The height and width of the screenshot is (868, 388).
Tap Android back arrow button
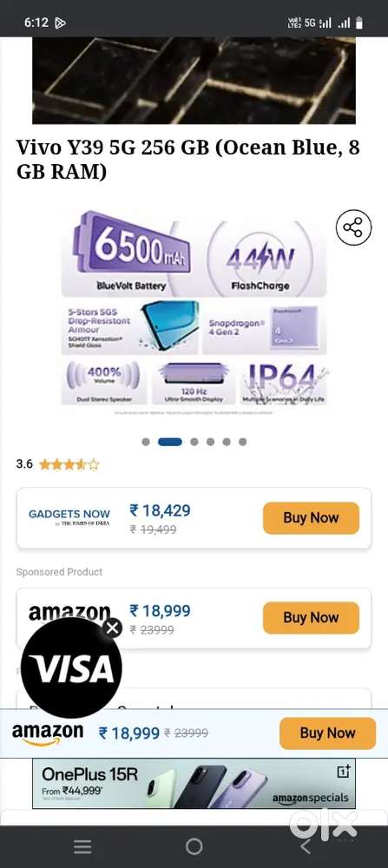[305, 846]
